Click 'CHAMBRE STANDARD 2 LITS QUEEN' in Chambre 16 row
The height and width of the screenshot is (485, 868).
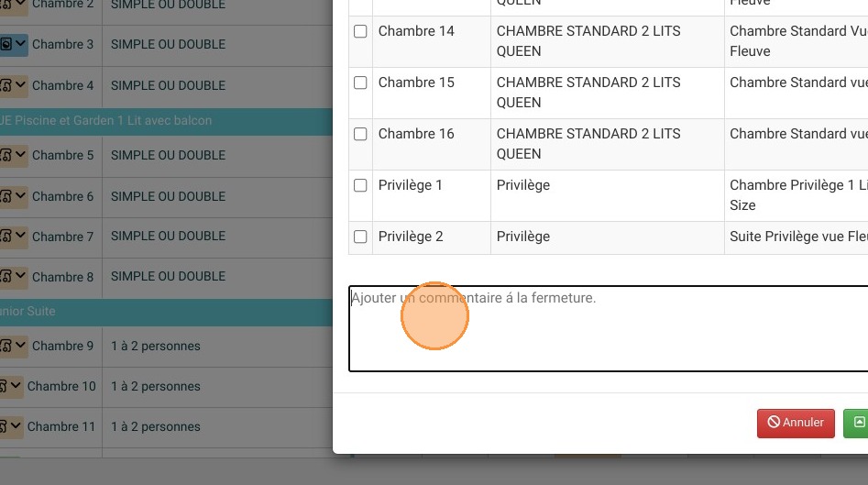pyautogui.click(x=588, y=144)
